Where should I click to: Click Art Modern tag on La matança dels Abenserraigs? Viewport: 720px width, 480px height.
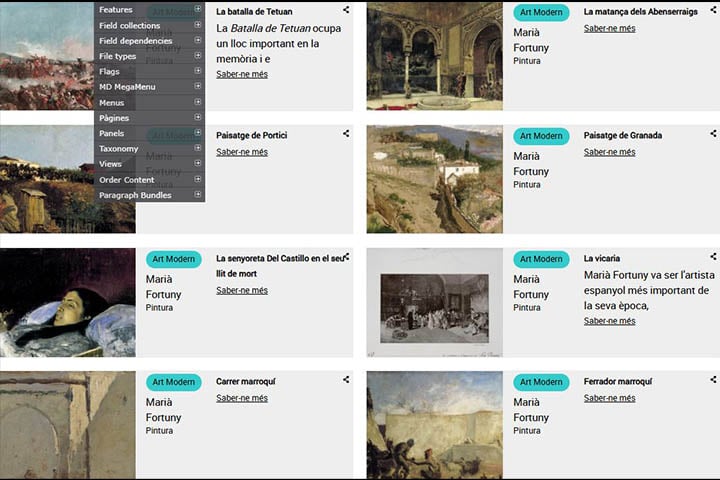[541, 12]
